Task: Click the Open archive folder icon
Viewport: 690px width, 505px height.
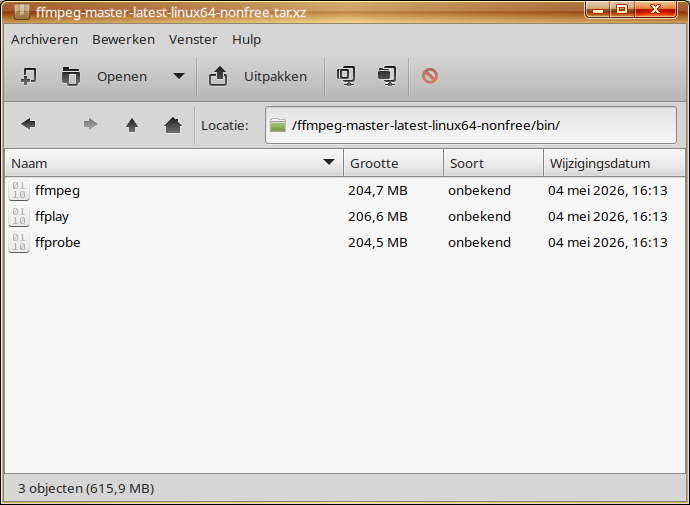Action: click(x=70, y=76)
